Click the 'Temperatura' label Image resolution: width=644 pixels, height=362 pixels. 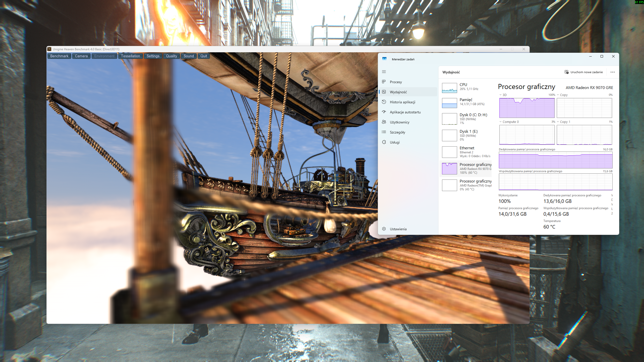click(552, 221)
